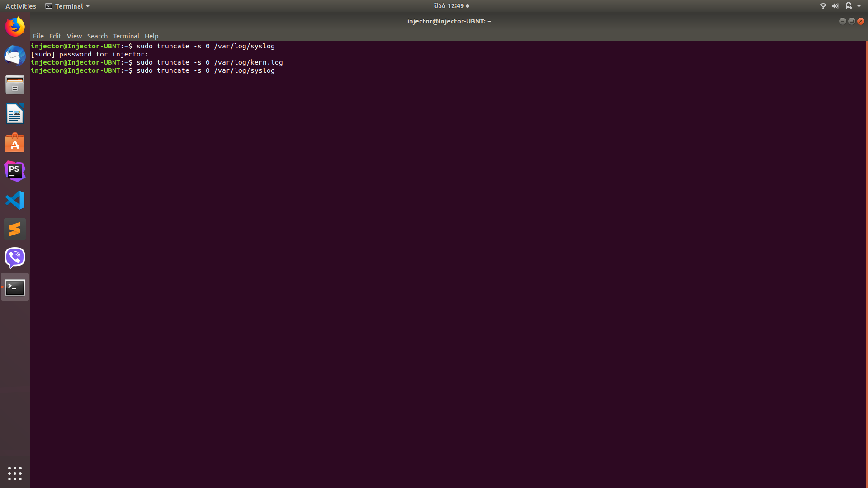Open Viber messenger

15,258
